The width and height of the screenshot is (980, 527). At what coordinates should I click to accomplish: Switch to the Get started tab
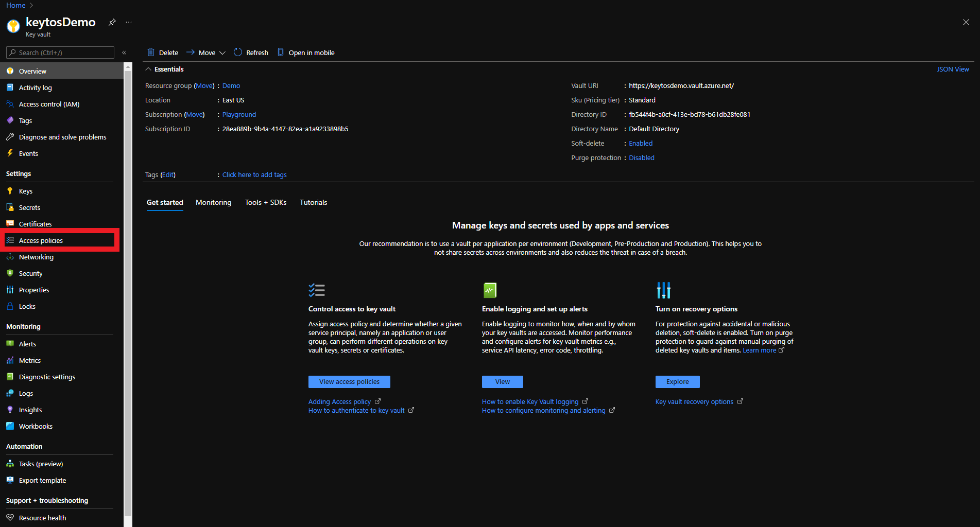pos(165,202)
